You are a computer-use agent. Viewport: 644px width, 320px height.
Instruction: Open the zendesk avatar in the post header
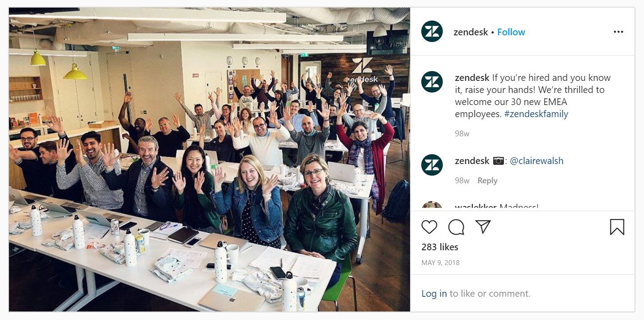(432, 32)
